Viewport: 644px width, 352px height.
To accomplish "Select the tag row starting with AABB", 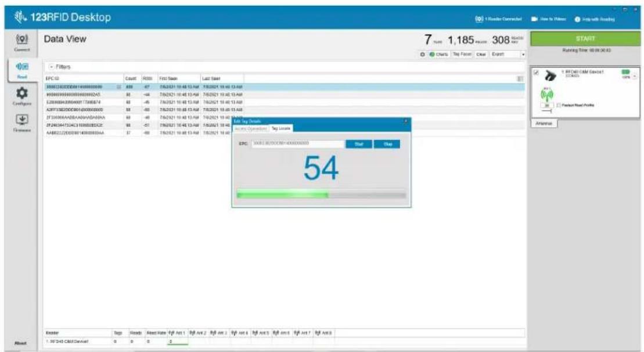I will (x=138, y=133).
